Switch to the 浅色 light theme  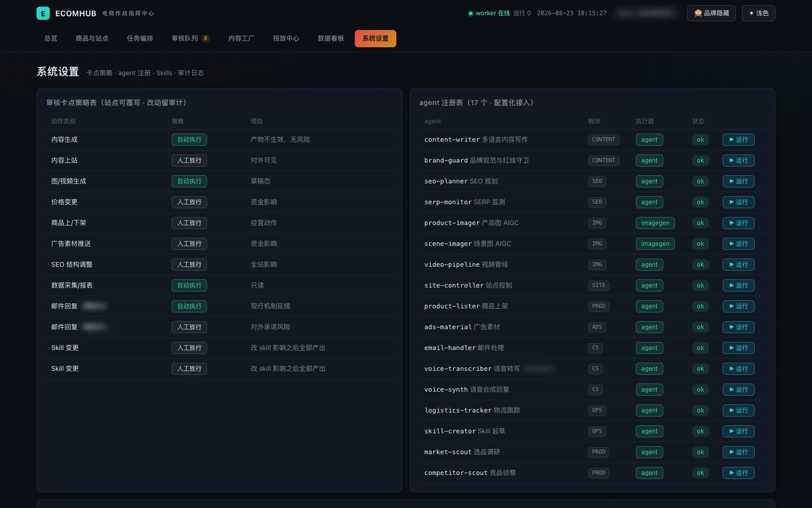(x=758, y=13)
